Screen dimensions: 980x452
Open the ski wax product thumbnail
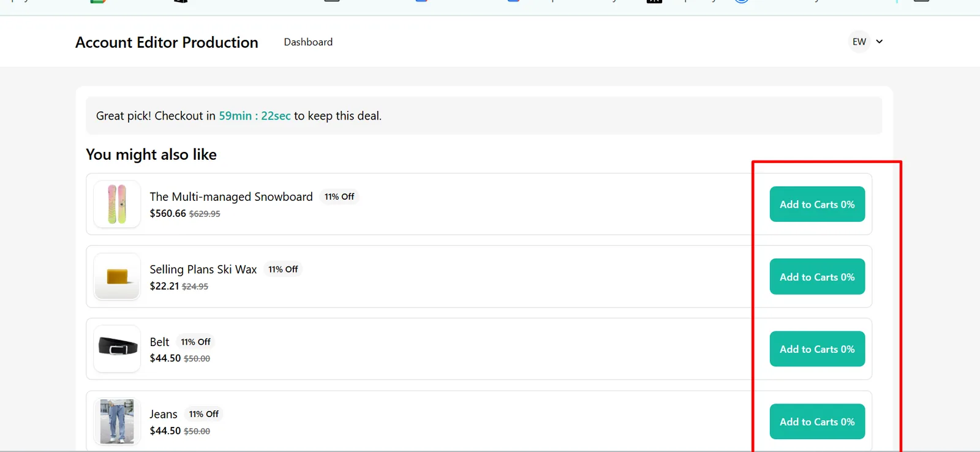[117, 277]
